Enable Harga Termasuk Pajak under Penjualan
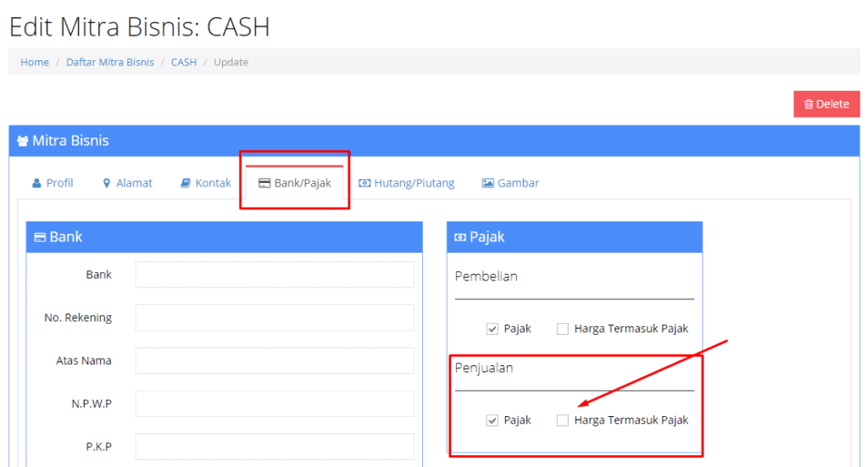The height and width of the screenshot is (467, 868). (x=563, y=420)
